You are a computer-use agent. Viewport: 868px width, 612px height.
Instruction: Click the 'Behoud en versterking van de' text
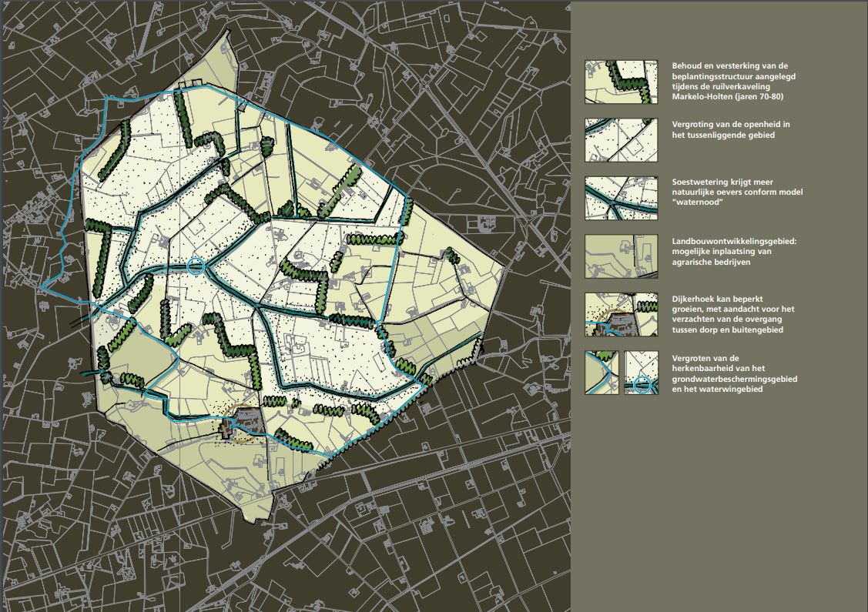click(x=721, y=66)
